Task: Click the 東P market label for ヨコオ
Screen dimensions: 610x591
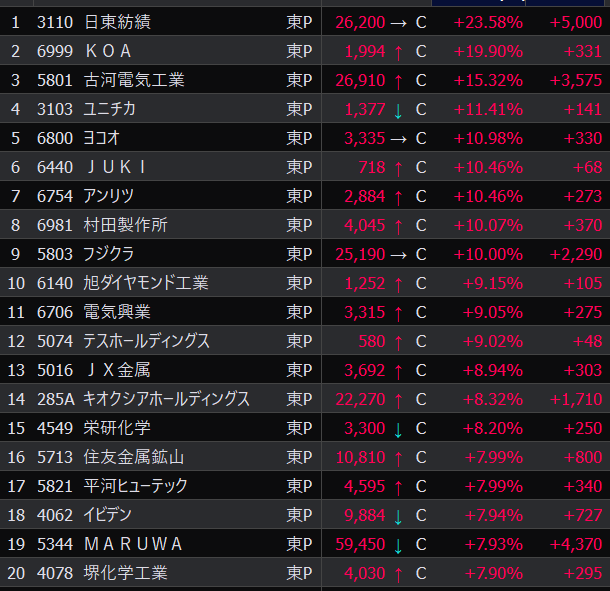Action: pyautogui.click(x=299, y=138)
